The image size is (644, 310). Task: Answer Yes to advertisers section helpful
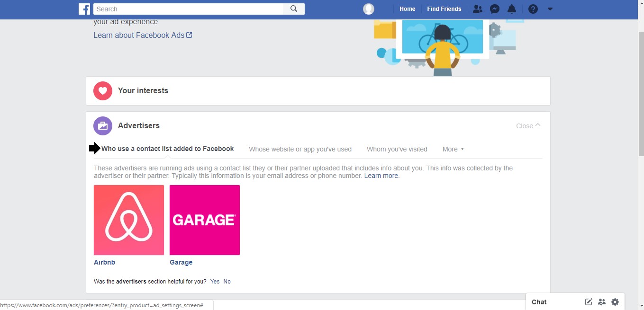point(215,282)
